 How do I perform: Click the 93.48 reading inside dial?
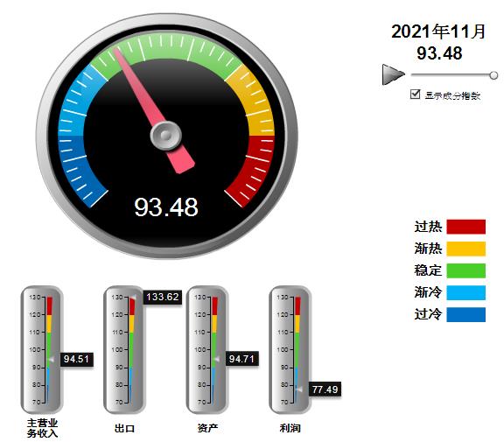click(x=166, y=207)
